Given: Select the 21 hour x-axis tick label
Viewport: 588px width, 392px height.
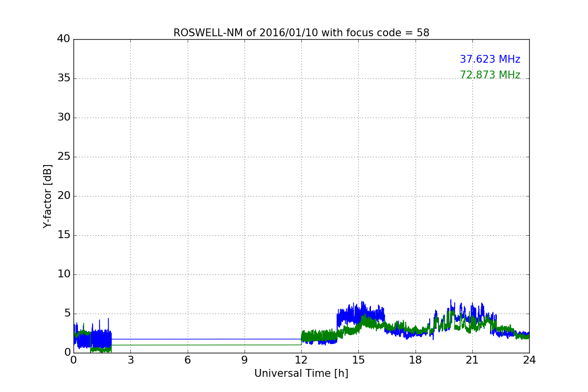Looking at the screenshot, I should coord(472,360).
